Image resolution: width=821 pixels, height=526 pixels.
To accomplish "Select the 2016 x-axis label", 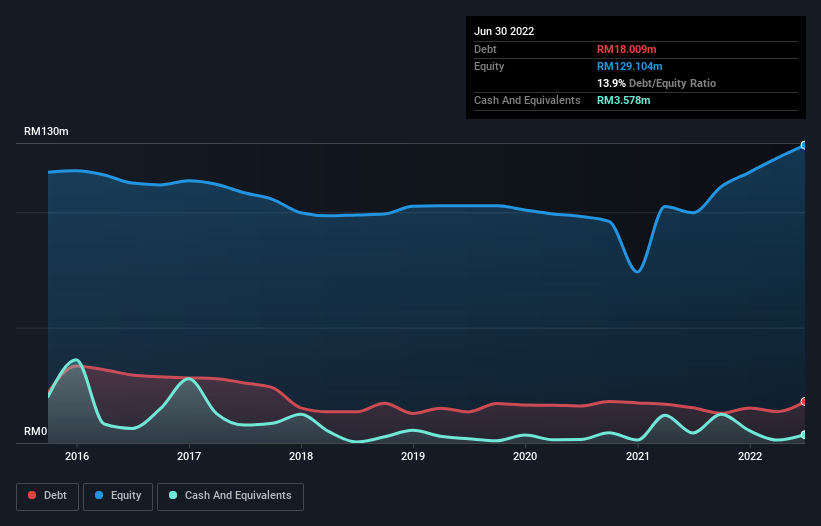I will (x=77, y=456).
